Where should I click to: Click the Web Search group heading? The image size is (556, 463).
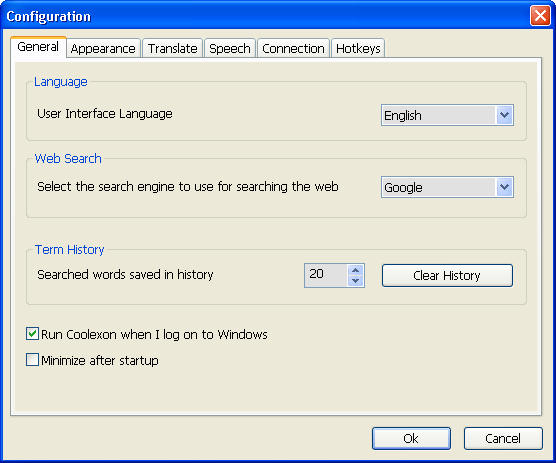click(68, 158)
